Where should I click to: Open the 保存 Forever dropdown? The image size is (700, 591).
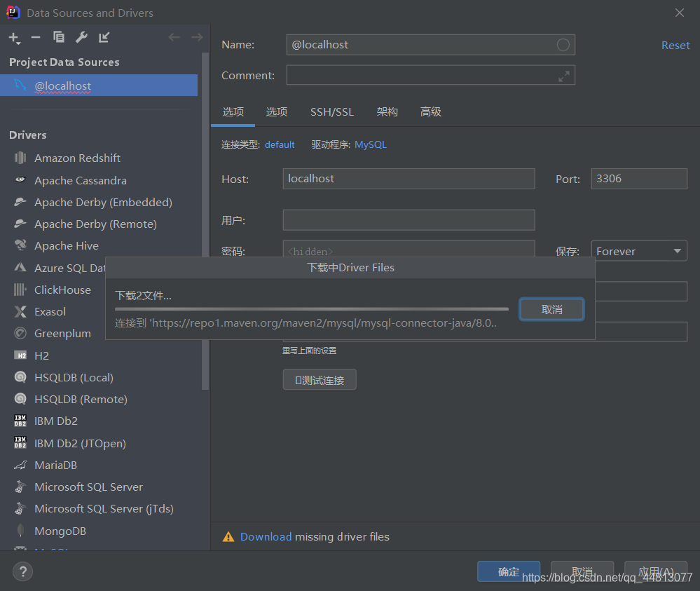(639, 250)
